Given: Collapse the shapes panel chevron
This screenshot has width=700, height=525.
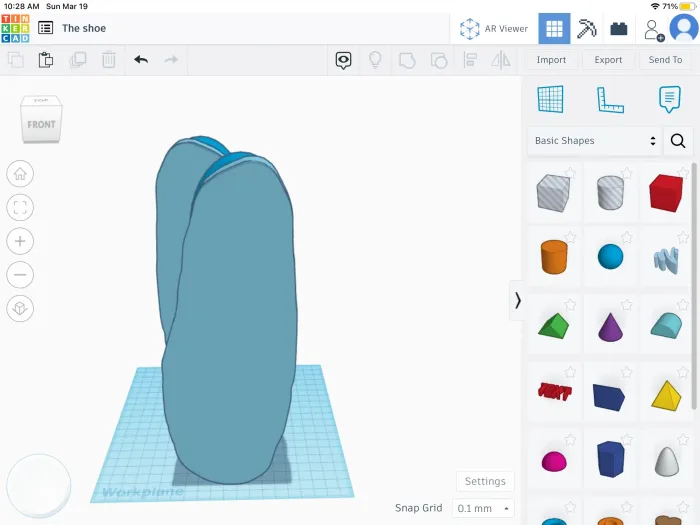Looking at the screenshot, I should [517, 300].
